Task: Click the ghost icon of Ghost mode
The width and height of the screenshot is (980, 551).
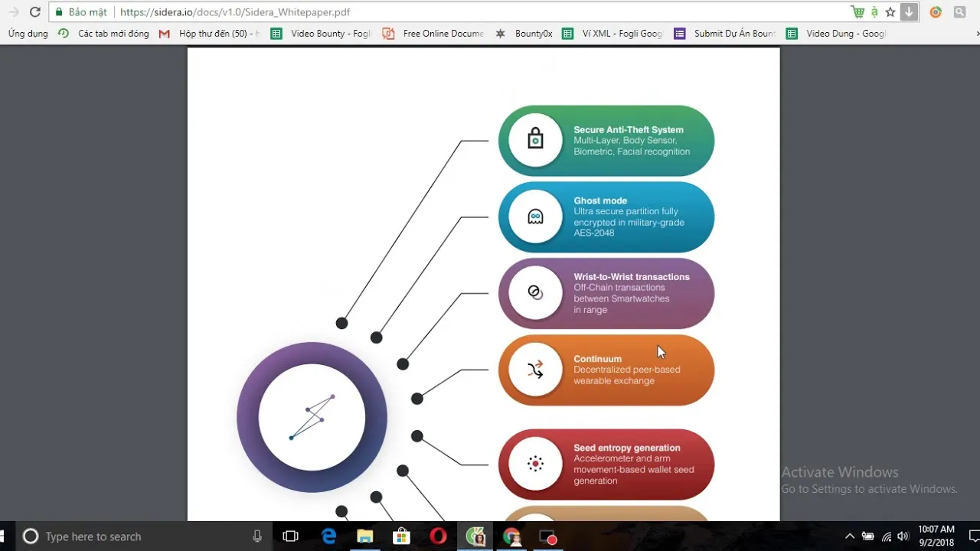Action: (535, 217)
